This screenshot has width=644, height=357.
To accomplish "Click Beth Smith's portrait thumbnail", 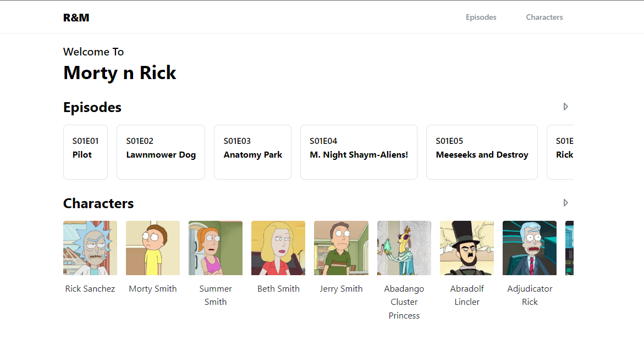I will coord(278,248).
